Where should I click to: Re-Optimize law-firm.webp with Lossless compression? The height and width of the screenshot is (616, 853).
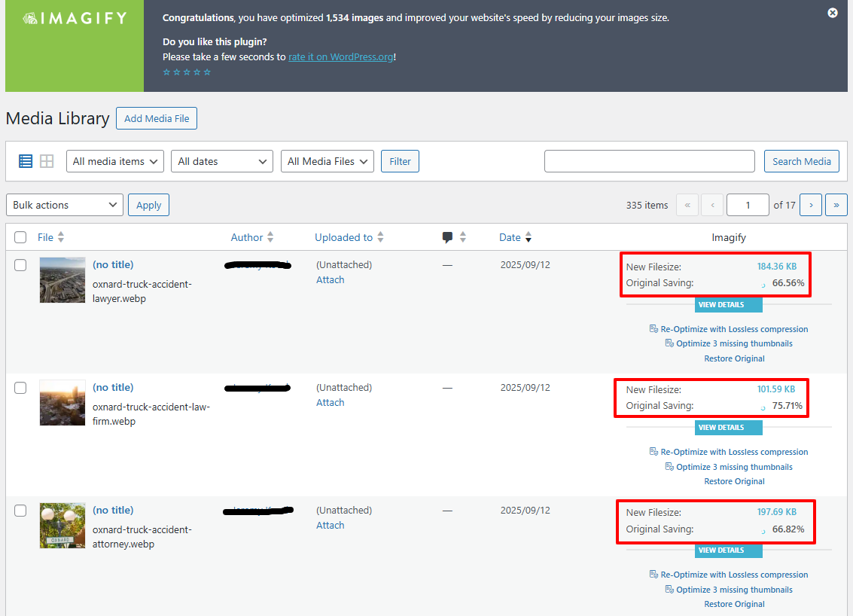tap(729, 452)
